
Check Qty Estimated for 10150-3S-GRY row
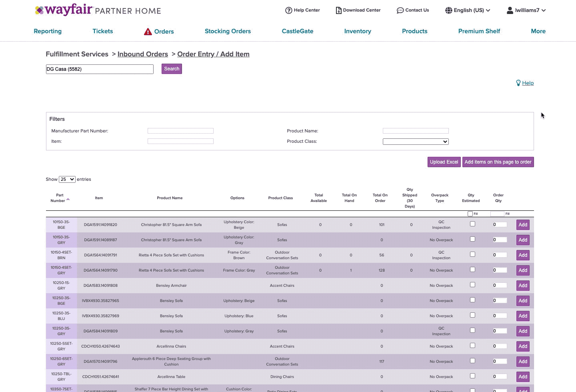pyautogui.click(x=472, y=239)
